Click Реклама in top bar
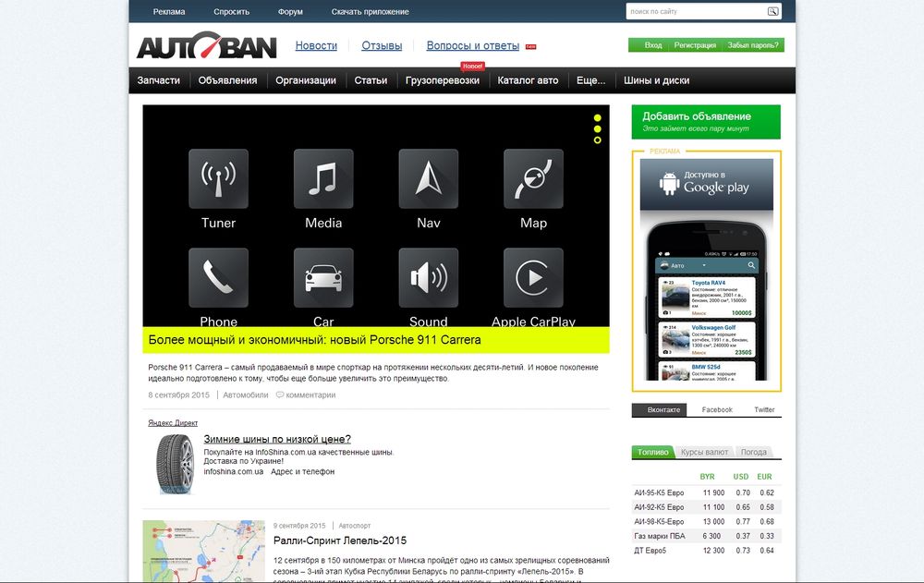Viewport: 924px width, 583px height. tap(169, 12)
